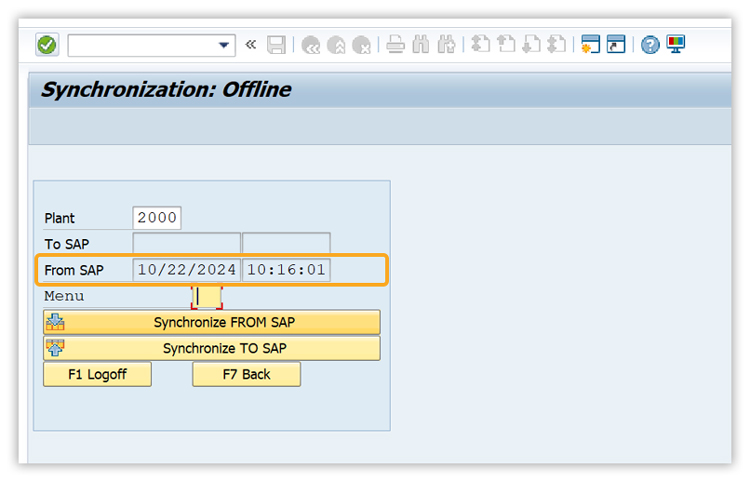This screenshot has width=750, height=482.
Task: Collapse the command field with double chevron
Action: point(251,44)
